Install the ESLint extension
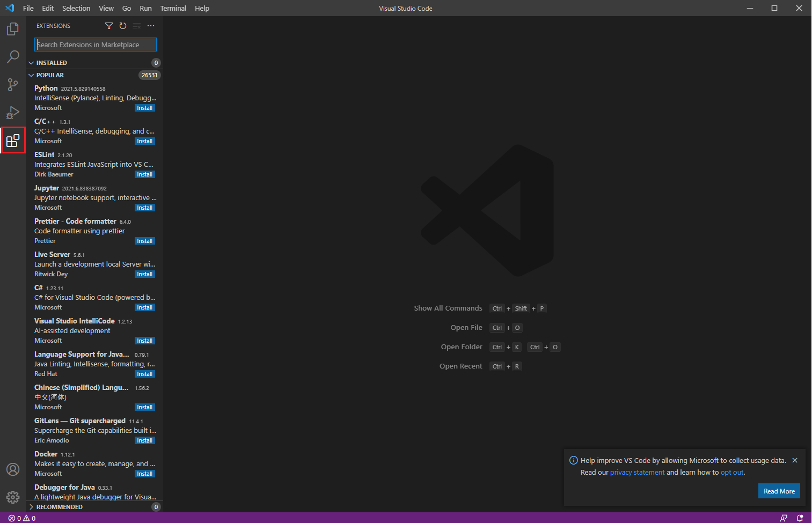812x523 pixels. pyautogui.click(x=145, y=174)
